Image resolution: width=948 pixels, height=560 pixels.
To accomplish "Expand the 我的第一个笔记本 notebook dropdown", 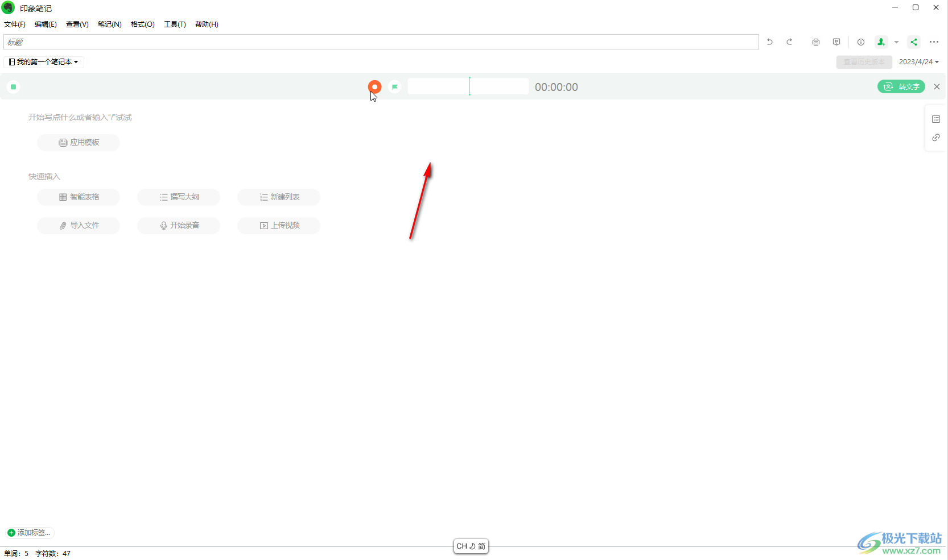I will coord(44,62).
